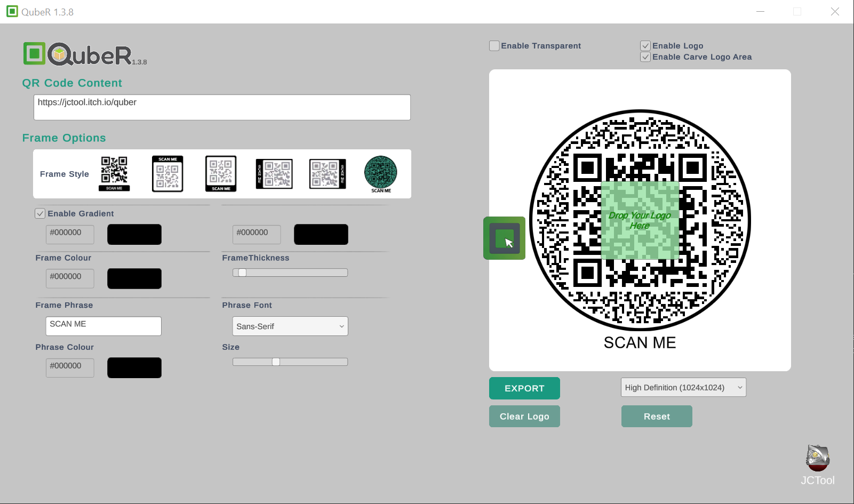
Task: Click the QR Code Content heading
Action: point(72,83)
